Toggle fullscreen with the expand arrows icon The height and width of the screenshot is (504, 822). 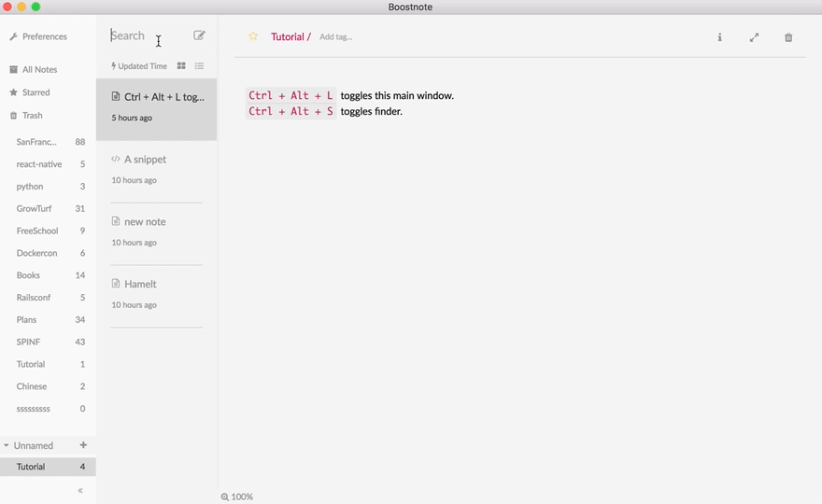tap(754, 37)
